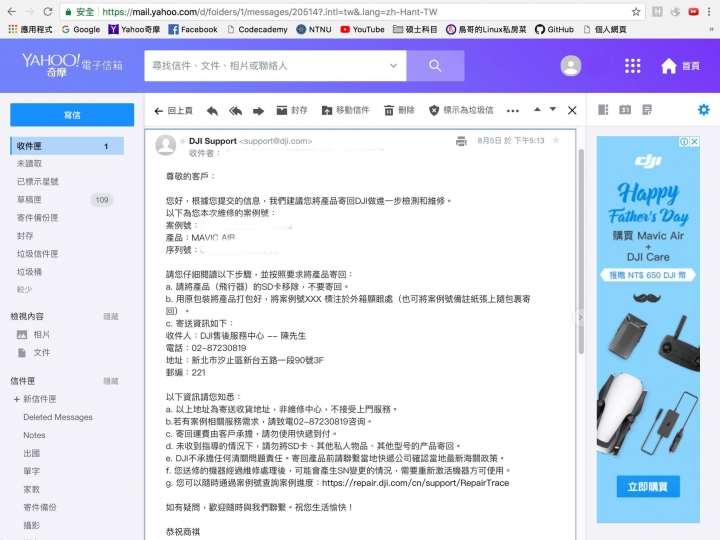Forward the message with forward arrow

[x=259, y=111]
